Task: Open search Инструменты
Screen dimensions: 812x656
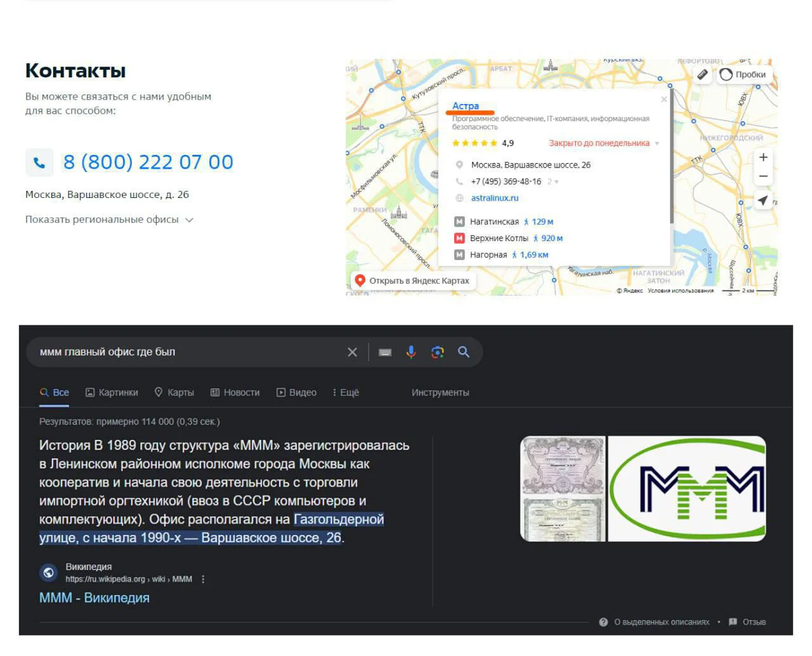Action: click(x=440, y=393)
